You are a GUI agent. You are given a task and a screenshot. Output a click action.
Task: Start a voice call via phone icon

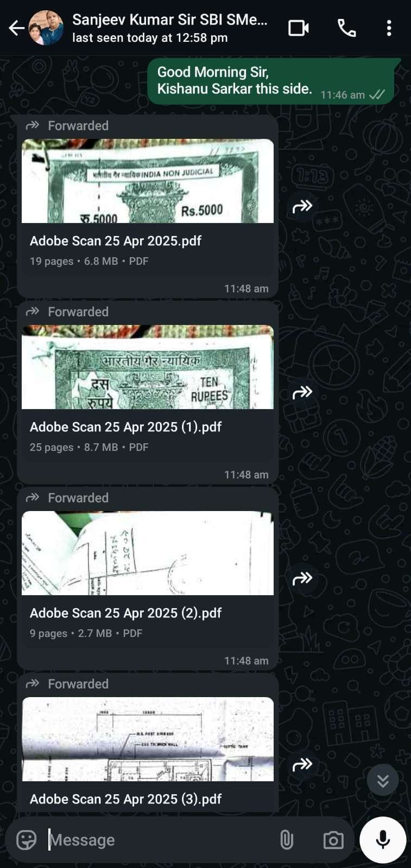pyautogui.click(x=346, y=28)
